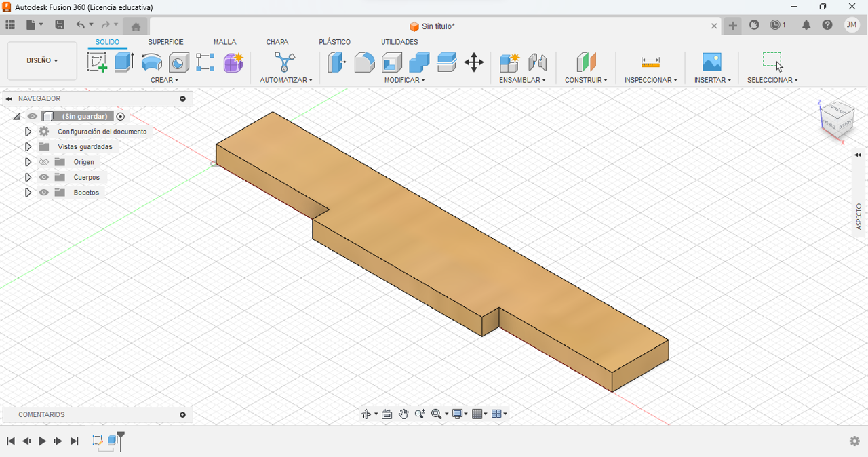
Task: Open the MODIFICAR dropdown menu
Action: pos(405,80)
